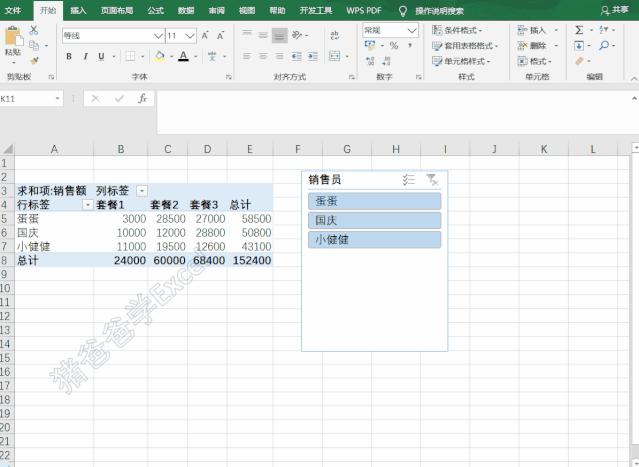639x467 pixels.
Task: Open Conditional Formatting menu
Action: tap(457, 30)
